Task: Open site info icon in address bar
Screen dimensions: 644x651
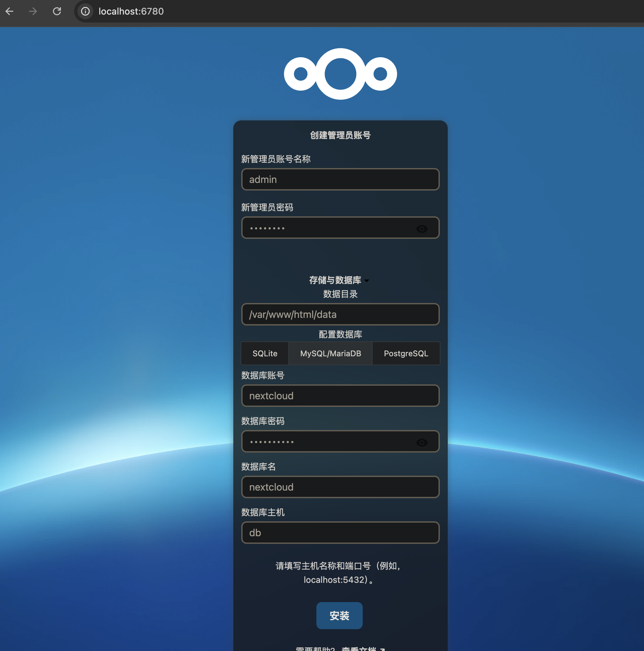Action: point(85,12)
